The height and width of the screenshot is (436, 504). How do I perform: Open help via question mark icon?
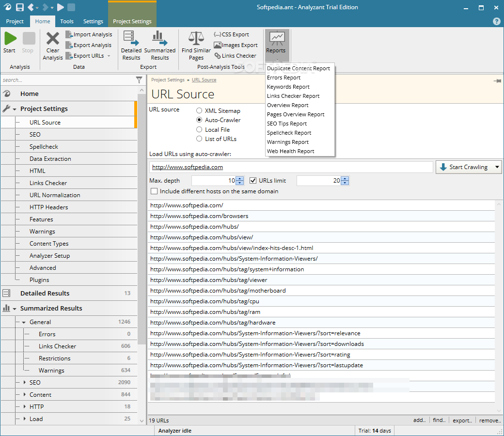coord(496,21)
